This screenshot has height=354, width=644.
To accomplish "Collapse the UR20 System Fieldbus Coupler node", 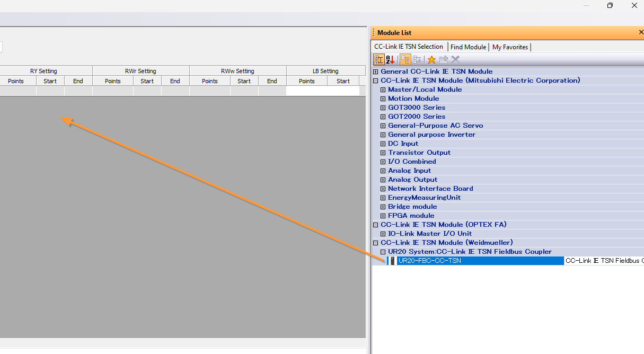I will [x=383, y=252].
